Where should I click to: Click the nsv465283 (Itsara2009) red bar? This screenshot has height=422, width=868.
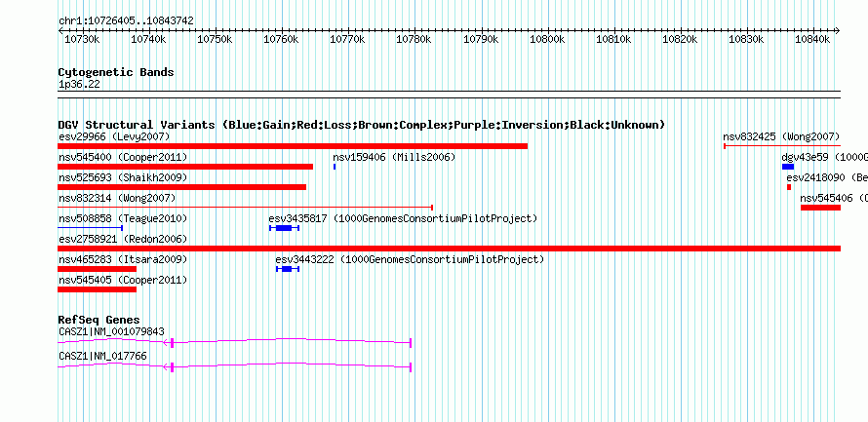point(97,269)
